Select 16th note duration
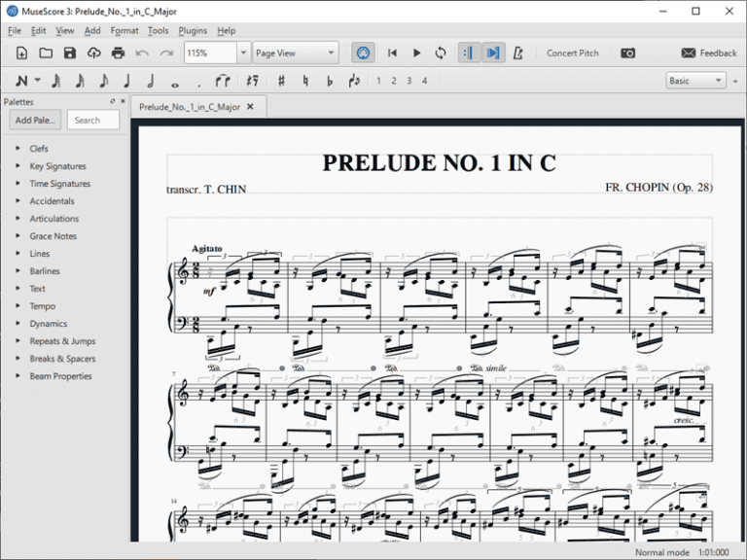747x560 pixels. (80, 81)
